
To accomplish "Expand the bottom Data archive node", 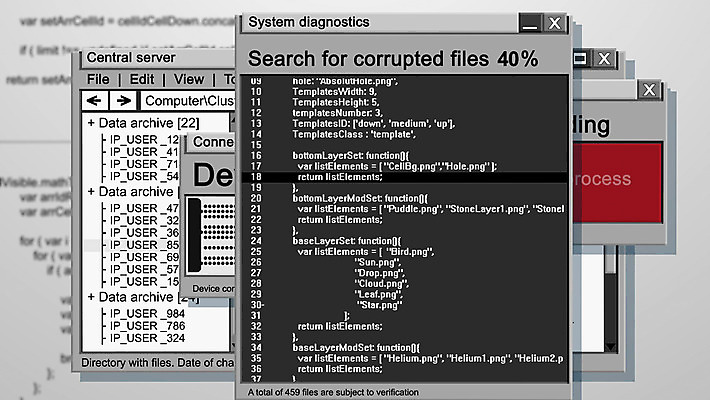I will 90,297.
